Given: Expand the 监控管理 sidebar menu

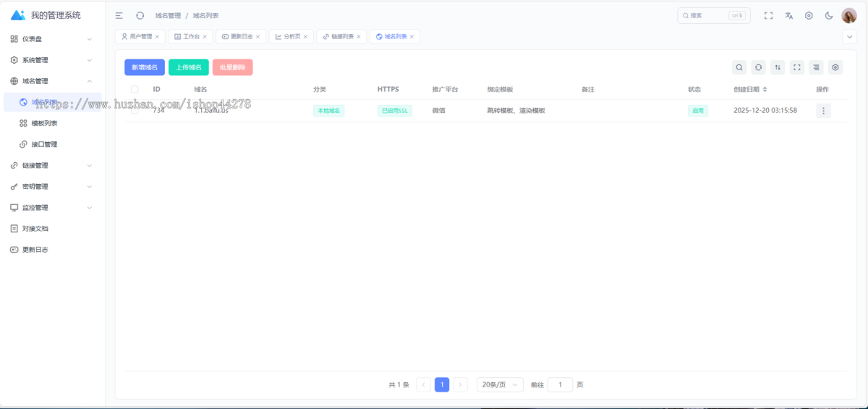Looking at the screenshot, I should point(52,207).
